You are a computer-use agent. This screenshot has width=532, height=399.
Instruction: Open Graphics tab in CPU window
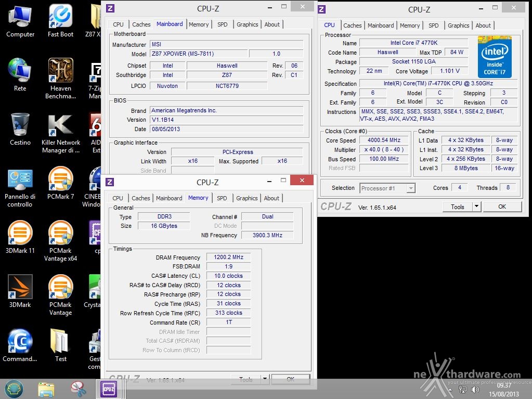click(x=458, y=25)
